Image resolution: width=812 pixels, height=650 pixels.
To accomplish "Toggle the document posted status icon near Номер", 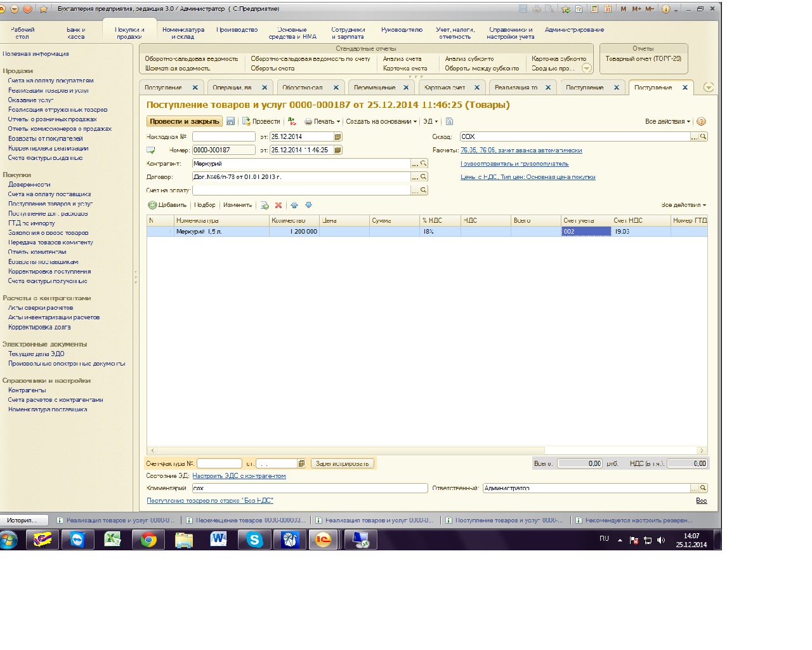I will point(151,150).
